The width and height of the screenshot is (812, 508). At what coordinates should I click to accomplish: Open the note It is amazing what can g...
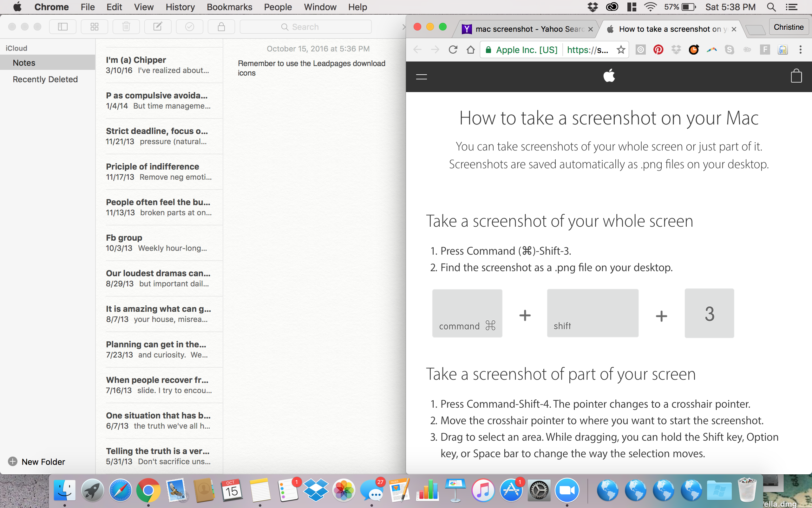(x=159, y=314)
